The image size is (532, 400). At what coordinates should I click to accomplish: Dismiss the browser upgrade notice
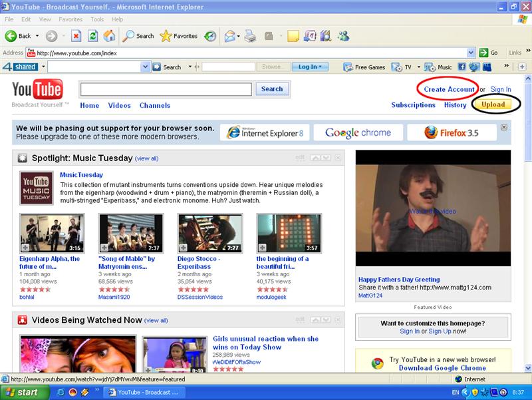(x=503, y=127)
